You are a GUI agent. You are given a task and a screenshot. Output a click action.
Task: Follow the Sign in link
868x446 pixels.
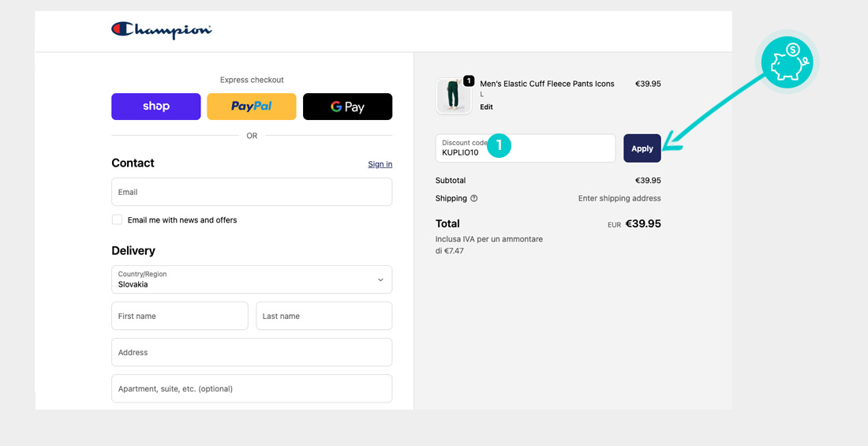(380, 164)
